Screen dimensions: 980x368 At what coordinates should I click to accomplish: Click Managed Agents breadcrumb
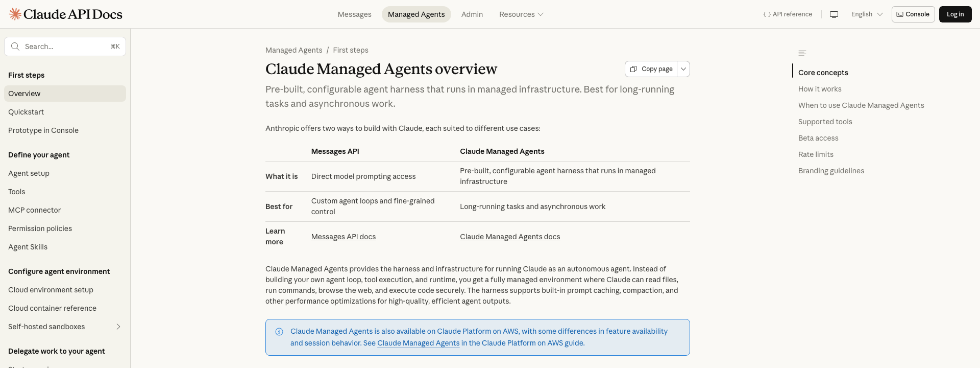[x=293, y=50]
